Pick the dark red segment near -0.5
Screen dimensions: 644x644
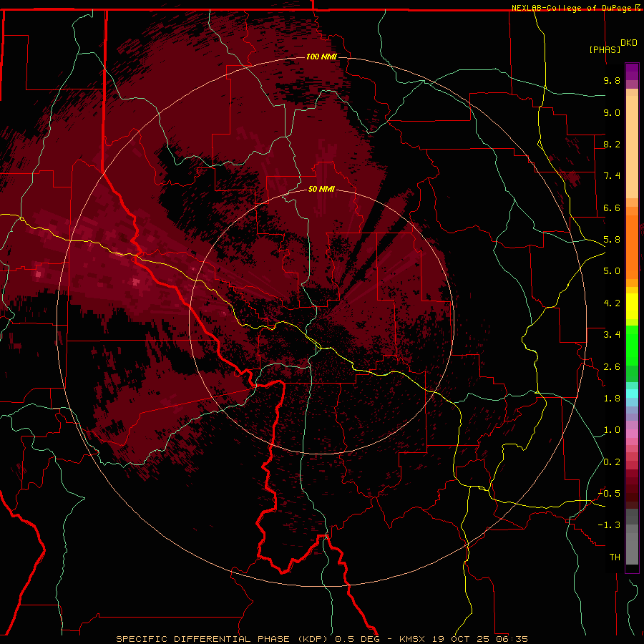coord(632,494)
